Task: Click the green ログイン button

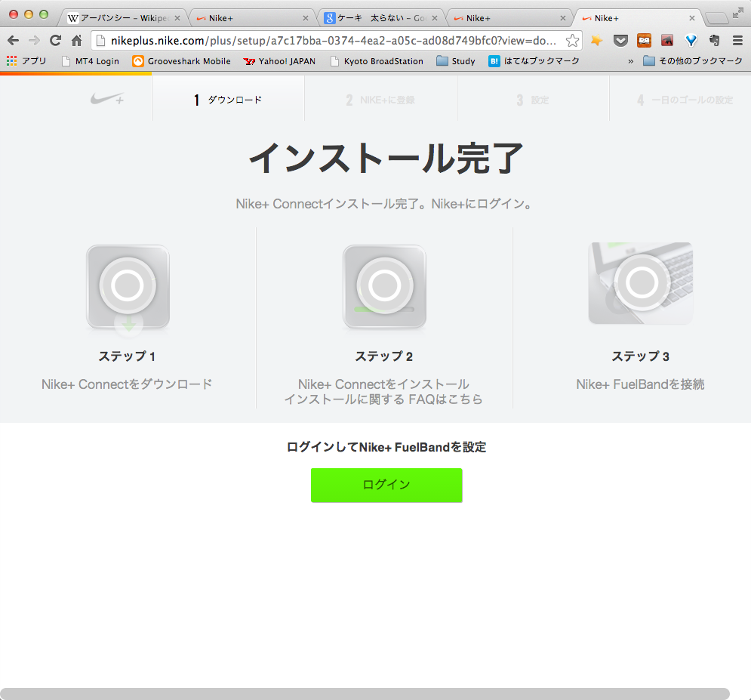Action: pos(386,486)
